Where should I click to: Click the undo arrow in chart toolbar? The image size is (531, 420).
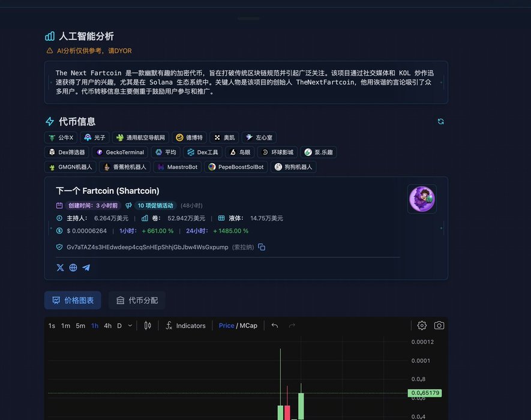(x=275, y=325)
